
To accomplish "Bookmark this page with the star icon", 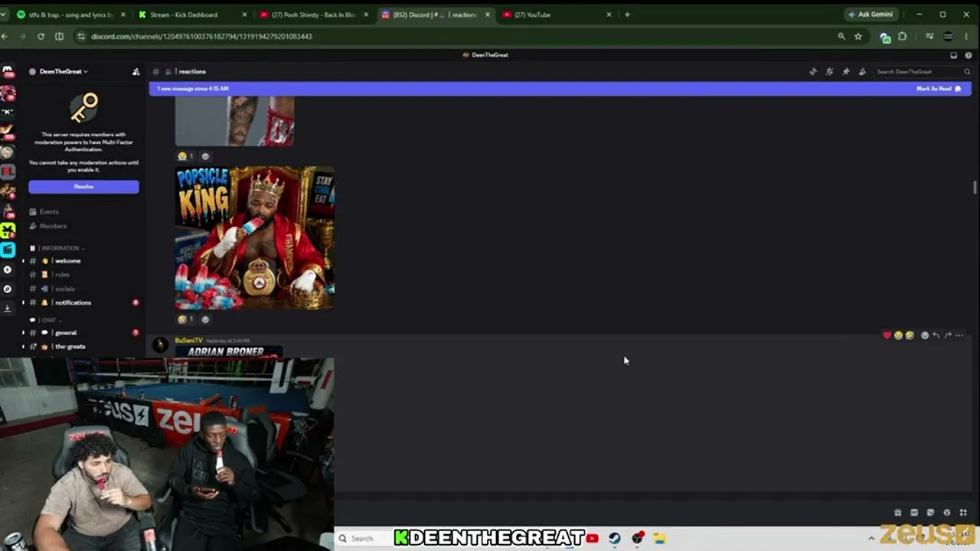I will tap(858, 36).
